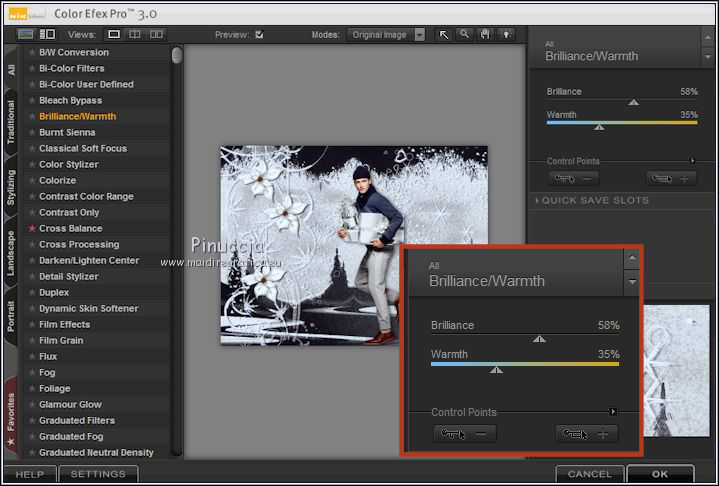Open the Landscape category tab
Viewport: 719px width, 486px height.
(x=11, y=250)
